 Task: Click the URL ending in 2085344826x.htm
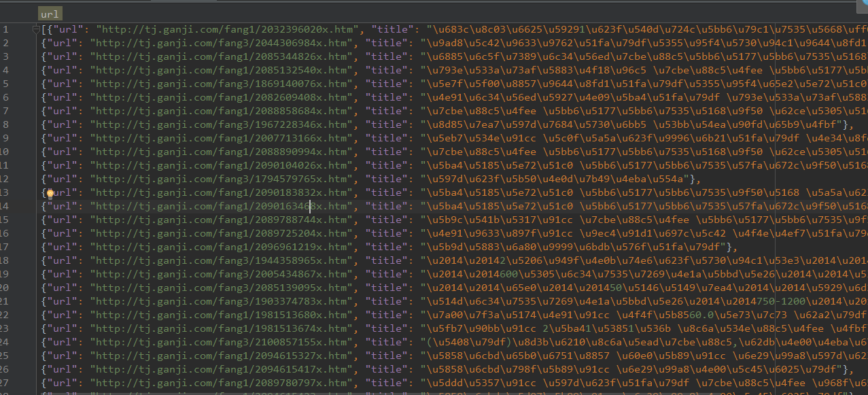click(x=222, y=56)
